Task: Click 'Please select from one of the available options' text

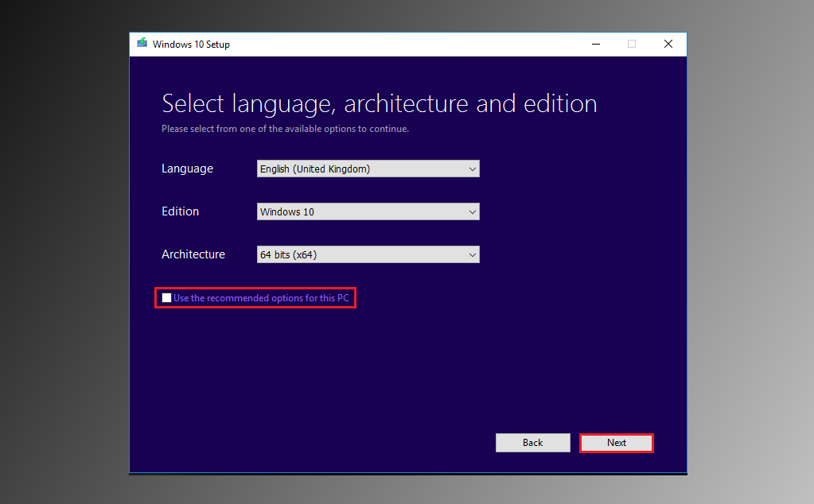Action: click(285, 129)
